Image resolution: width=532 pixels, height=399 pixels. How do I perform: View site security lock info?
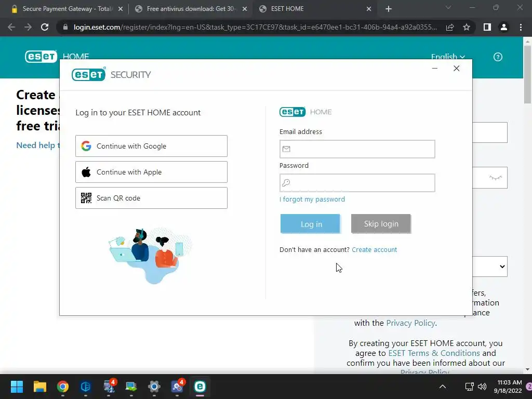click(x=65, y=27)
